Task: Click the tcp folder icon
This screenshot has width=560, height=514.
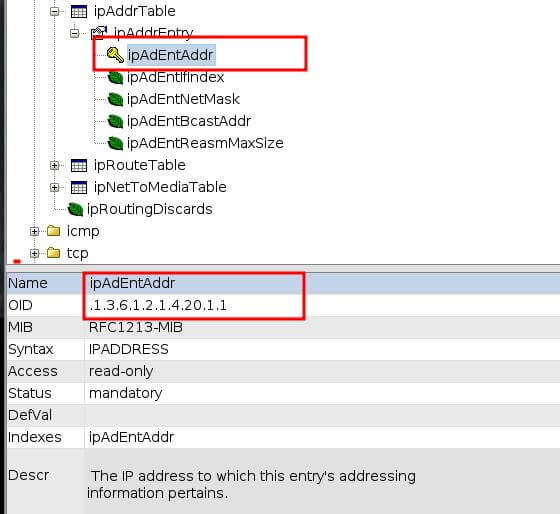Action: pos(54,253)
